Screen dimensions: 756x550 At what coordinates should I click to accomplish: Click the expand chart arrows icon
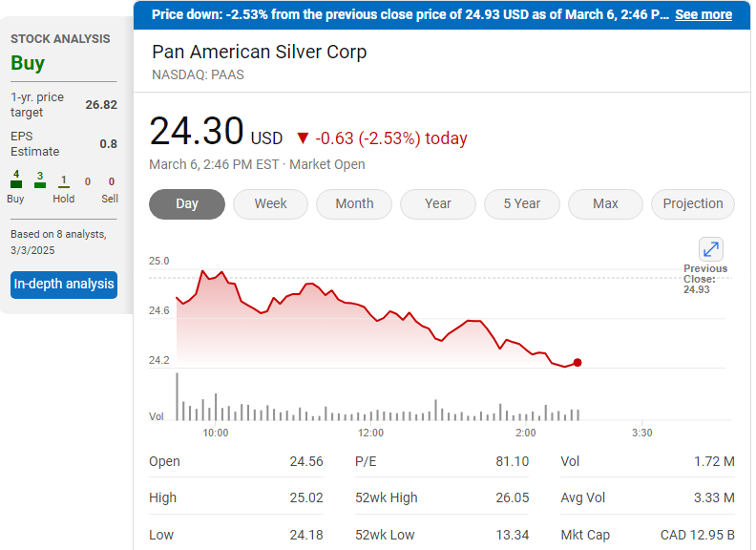(711, 249)
